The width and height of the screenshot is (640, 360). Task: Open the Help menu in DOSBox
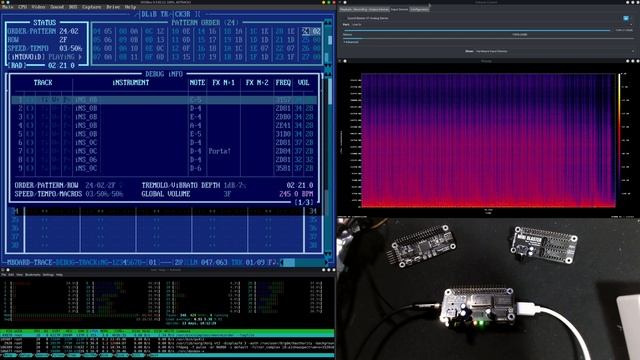click(130, 7)
